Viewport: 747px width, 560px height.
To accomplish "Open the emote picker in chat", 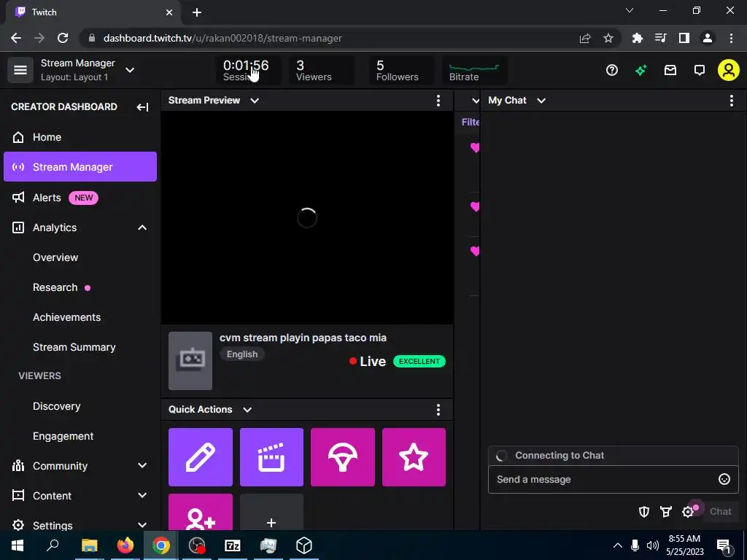I will pyautogui.click(x=724, y=479).
